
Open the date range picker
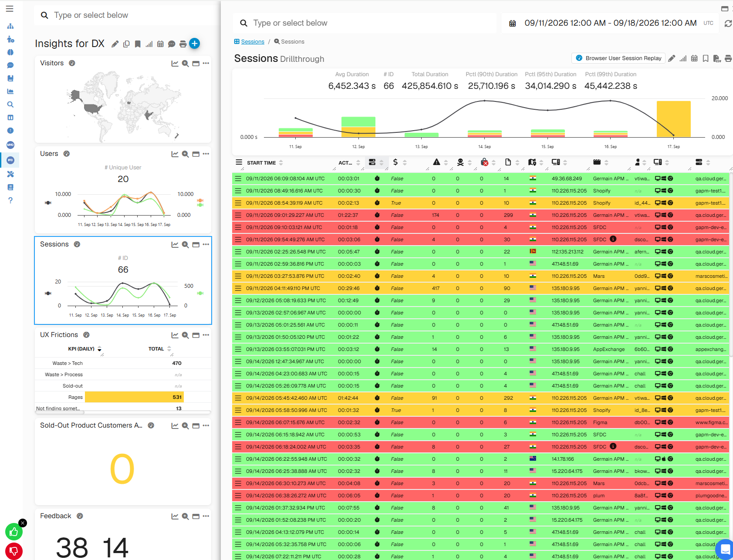pyautogui.click(x=611, y=23)
